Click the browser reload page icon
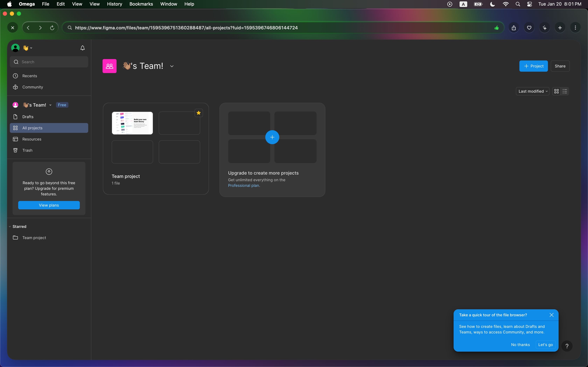 click(x=52, y=28)
